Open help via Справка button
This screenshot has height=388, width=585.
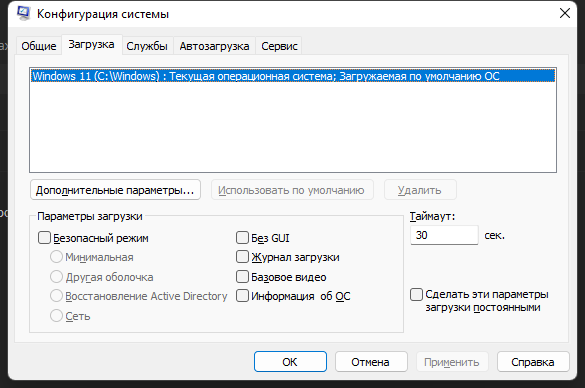coord(533,362)
